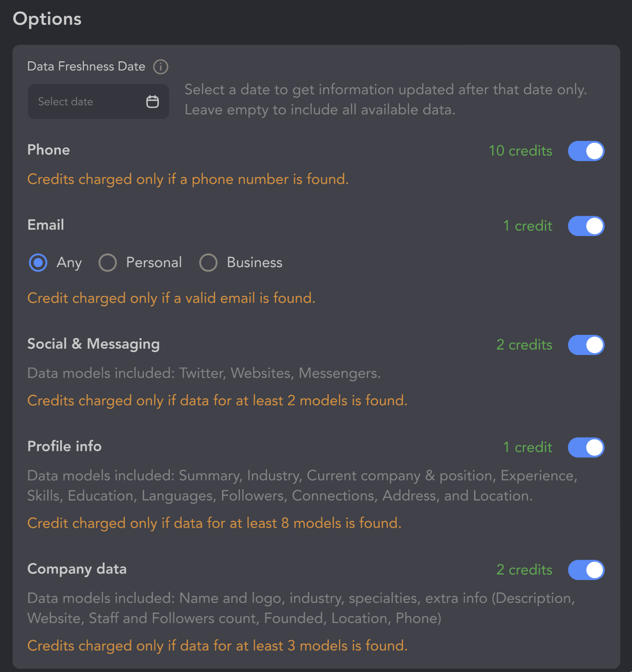Click the Phone section heading
632x672 pixels.
click(x=48, y=150)
